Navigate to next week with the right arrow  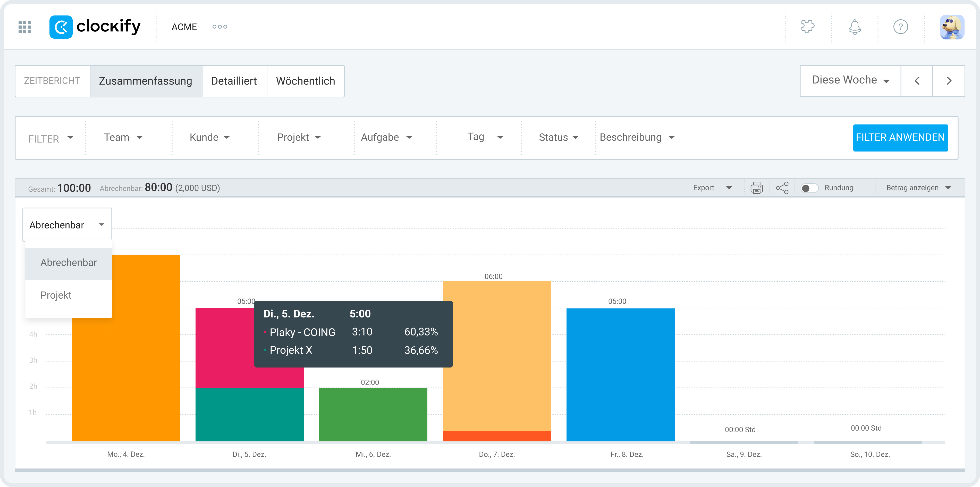point(949,81)
